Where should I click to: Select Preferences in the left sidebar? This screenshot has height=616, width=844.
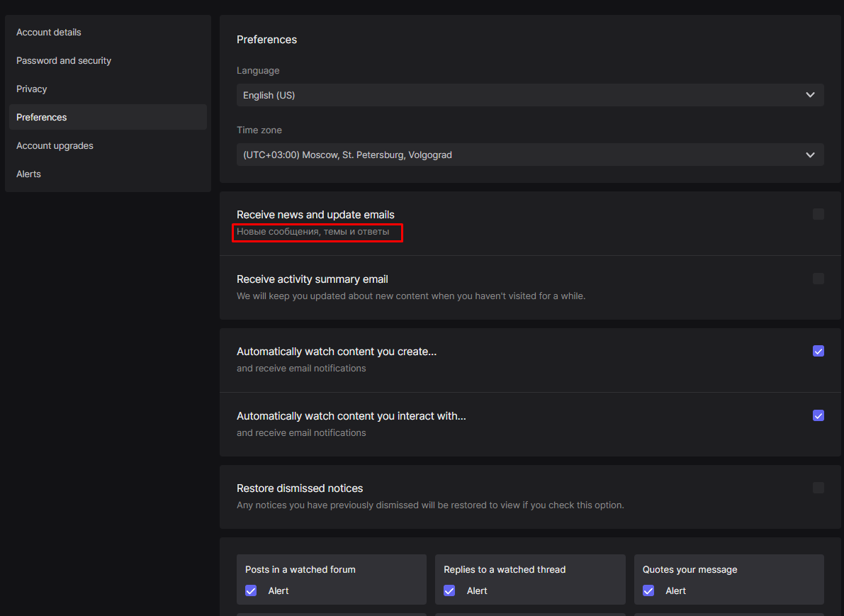click(42, 118)
